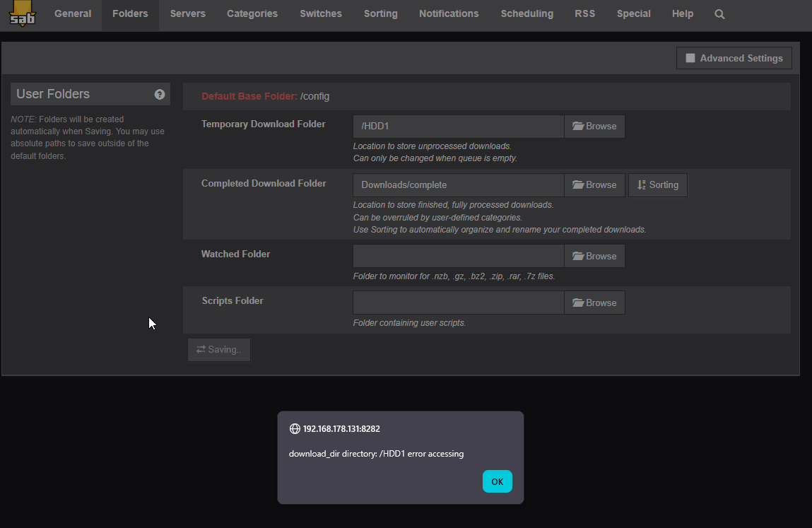Image resolution: width=812 pixels, height=528 pixels.
Task: Go to the Categories tab
Action: 252,14
